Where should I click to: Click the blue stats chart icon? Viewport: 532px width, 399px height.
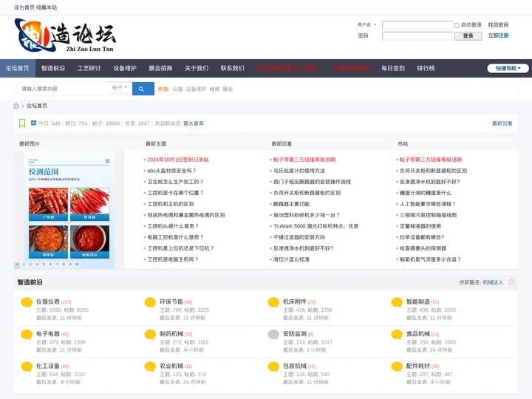tap(33, 123)
